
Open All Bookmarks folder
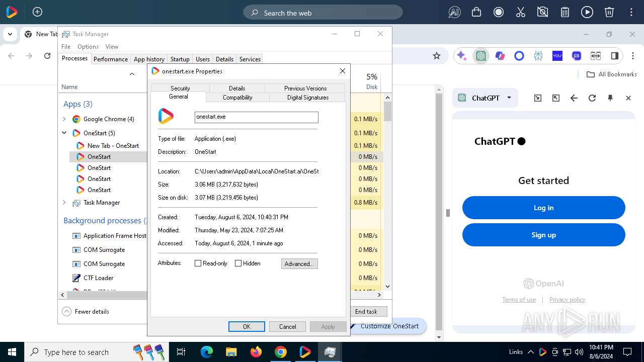[612, 74]
